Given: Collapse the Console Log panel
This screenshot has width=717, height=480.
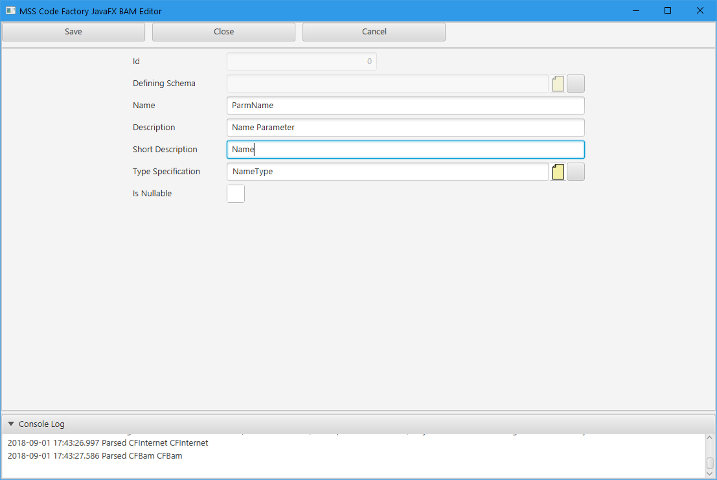Looking at the screenshot, I should click(11, 424).
